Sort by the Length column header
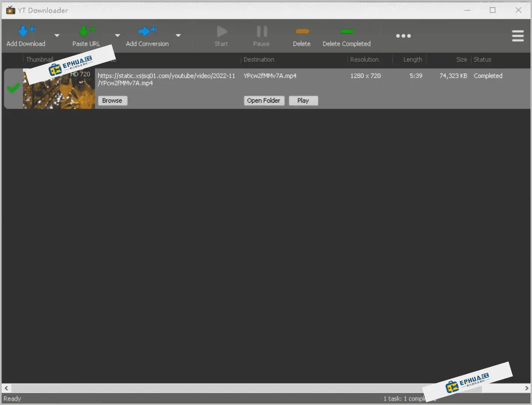The width and height of the screenshot is (532, 405). (412, 60)
